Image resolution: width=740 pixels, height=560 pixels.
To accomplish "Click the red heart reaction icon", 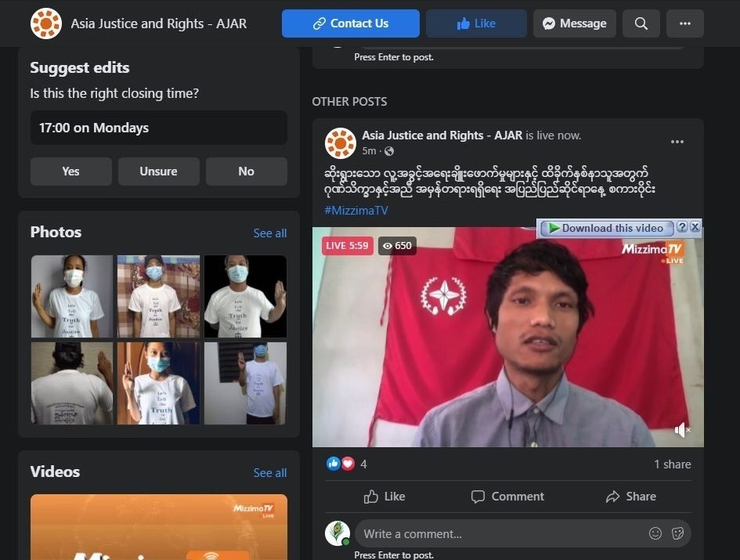I will [348, 464].
